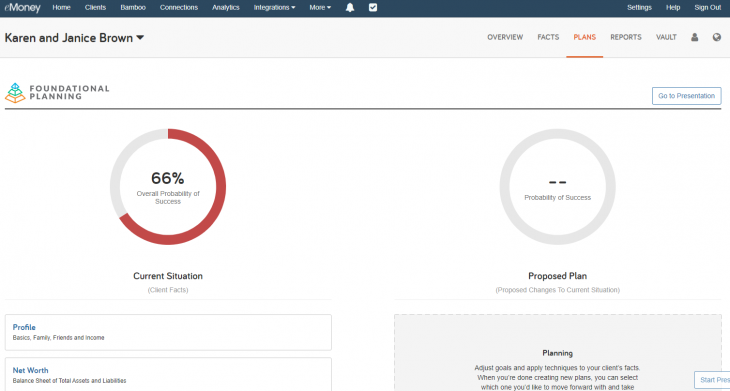Screen dimensions: 730x391
Task: Open the notifications bell icon
Action: tap(350, 7)
